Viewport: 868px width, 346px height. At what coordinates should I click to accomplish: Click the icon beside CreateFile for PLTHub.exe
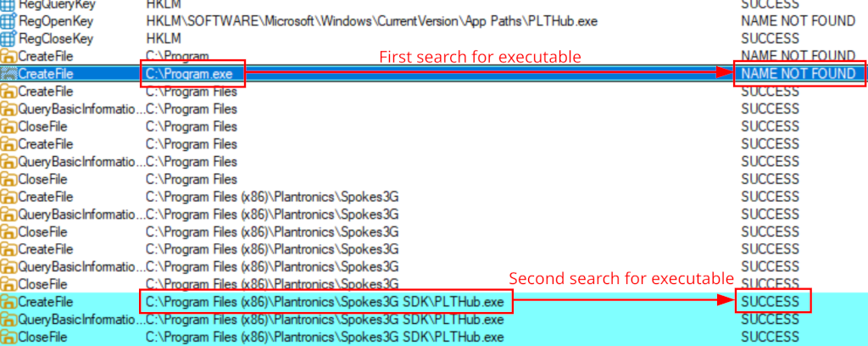[x=8, y=302]
